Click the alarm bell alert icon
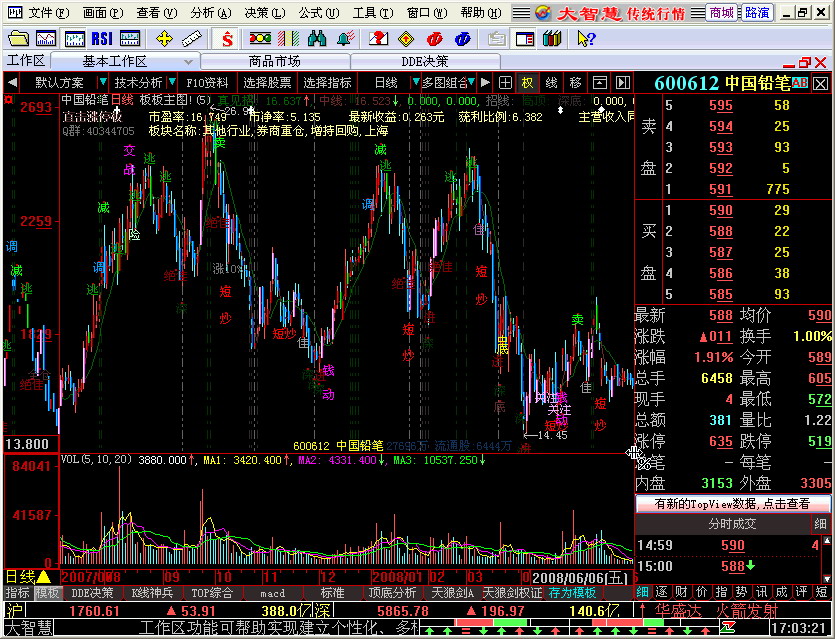The width and height of the screenshot is (835, 639). click(346, 38)
